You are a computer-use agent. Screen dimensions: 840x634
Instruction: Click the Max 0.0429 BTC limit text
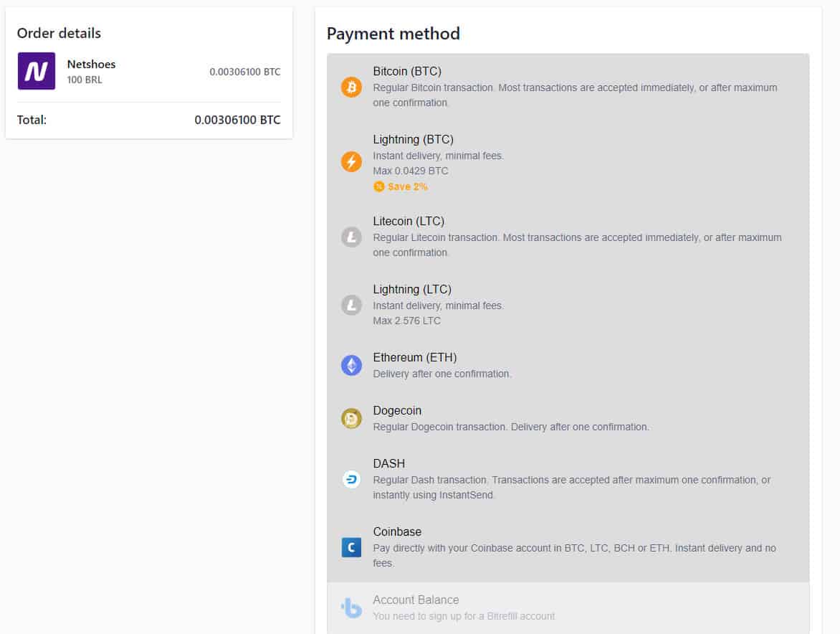pos(411,171)
